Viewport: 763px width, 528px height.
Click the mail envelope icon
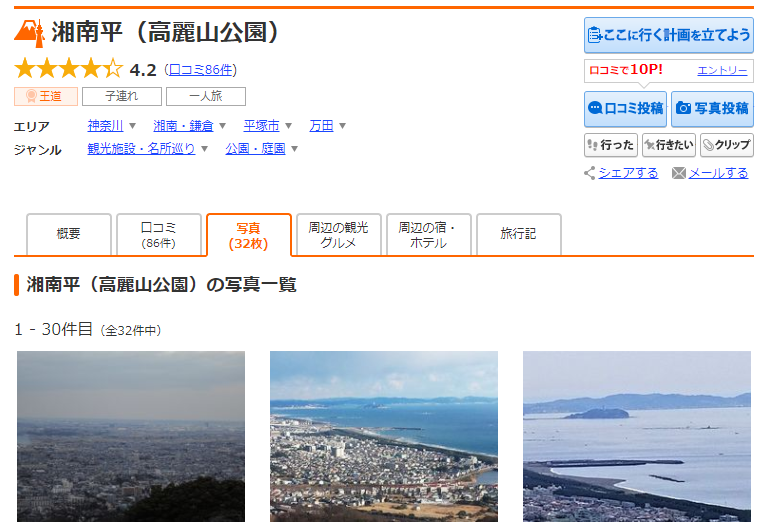[x=679, y=173]
